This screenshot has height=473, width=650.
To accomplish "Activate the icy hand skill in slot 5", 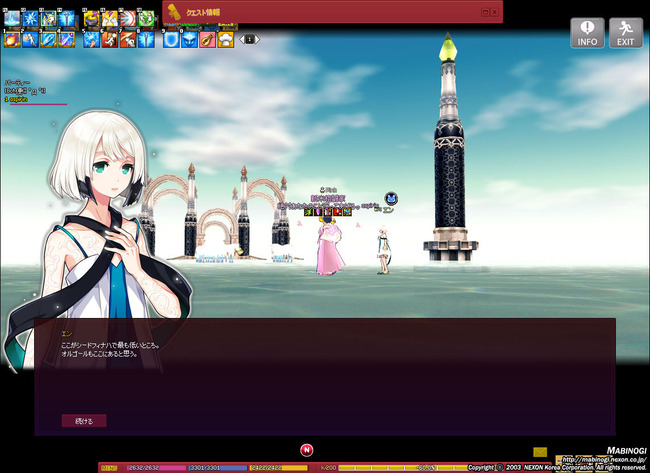I will click(x=92, y=39).
